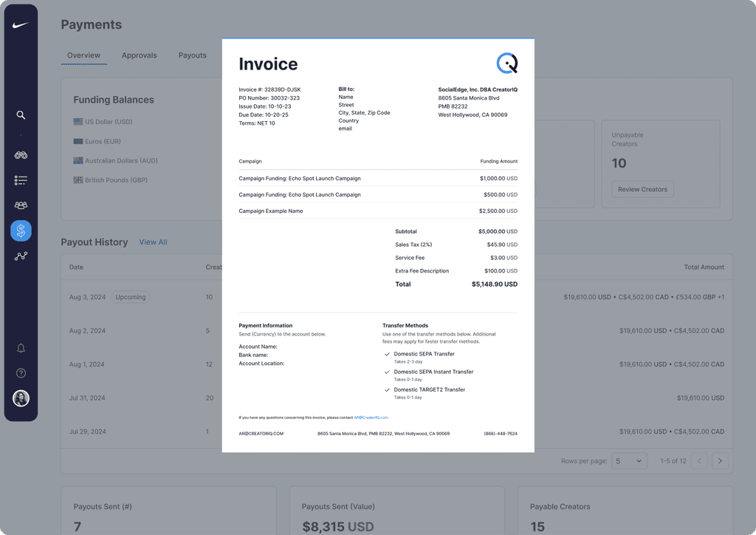
Task: Click the Total Amount column header
Action: [704, 267]
